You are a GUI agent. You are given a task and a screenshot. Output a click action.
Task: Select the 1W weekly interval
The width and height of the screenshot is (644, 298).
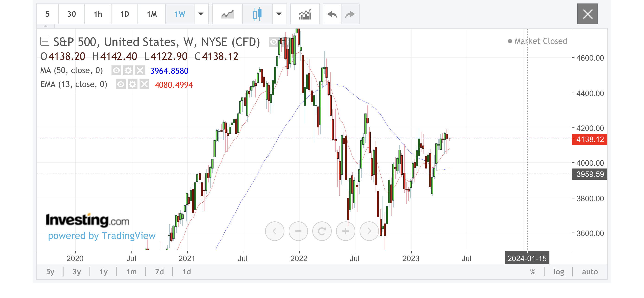180,14
